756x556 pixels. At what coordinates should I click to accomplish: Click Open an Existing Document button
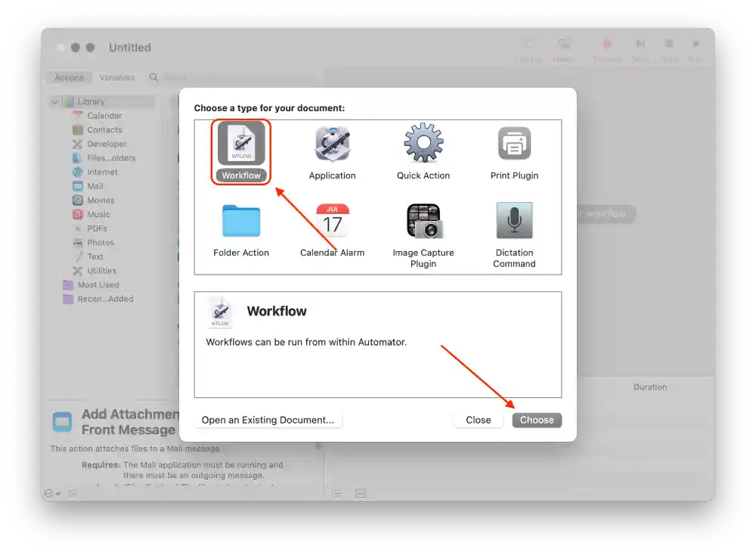[x=268, y=420]
